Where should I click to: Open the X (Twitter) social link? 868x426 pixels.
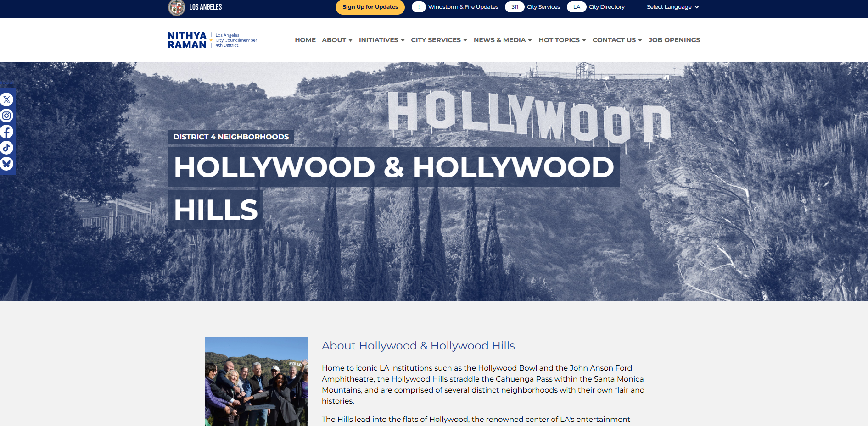[6, 100]
